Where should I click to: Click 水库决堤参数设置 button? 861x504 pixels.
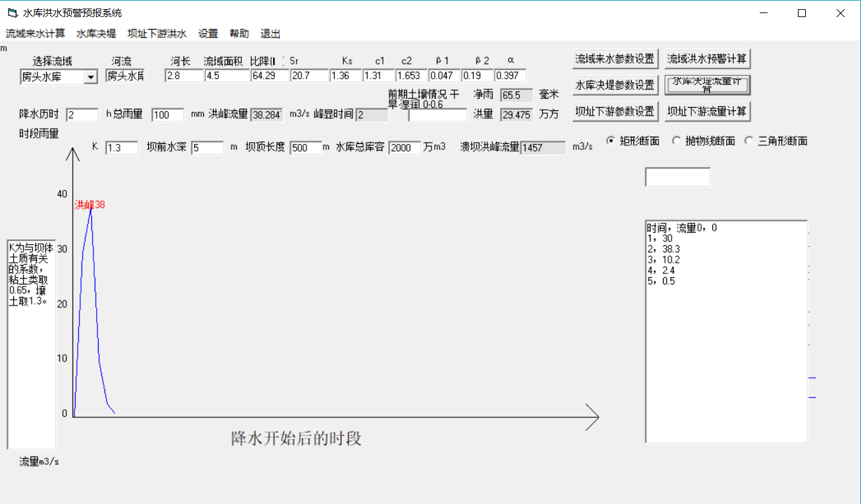[615, 85]
